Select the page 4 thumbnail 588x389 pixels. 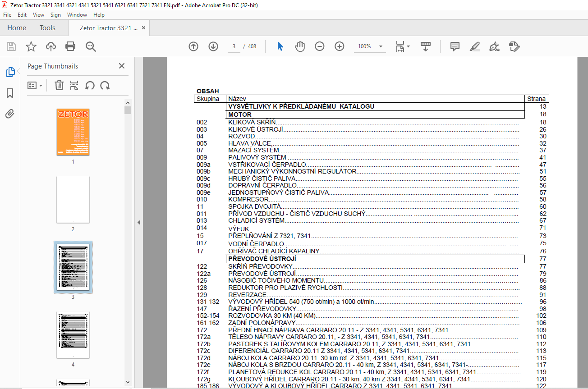[x=73, y=334]
